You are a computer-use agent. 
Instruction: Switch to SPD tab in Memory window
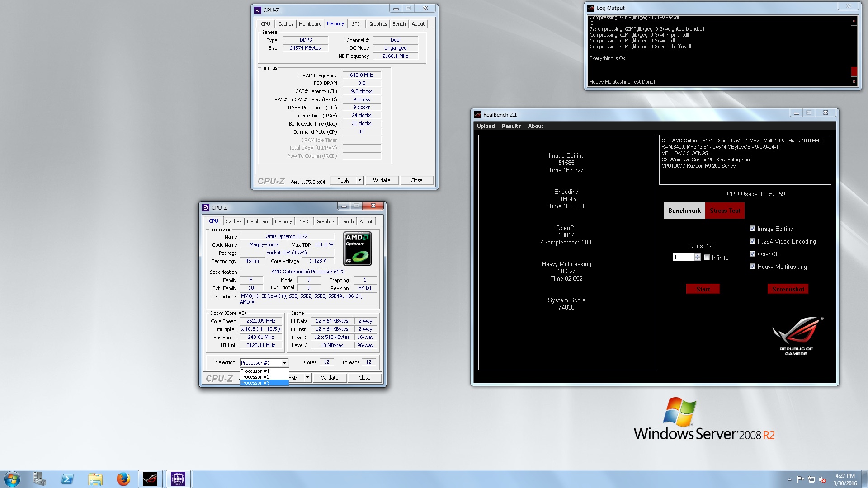click(x=356, y=24)
